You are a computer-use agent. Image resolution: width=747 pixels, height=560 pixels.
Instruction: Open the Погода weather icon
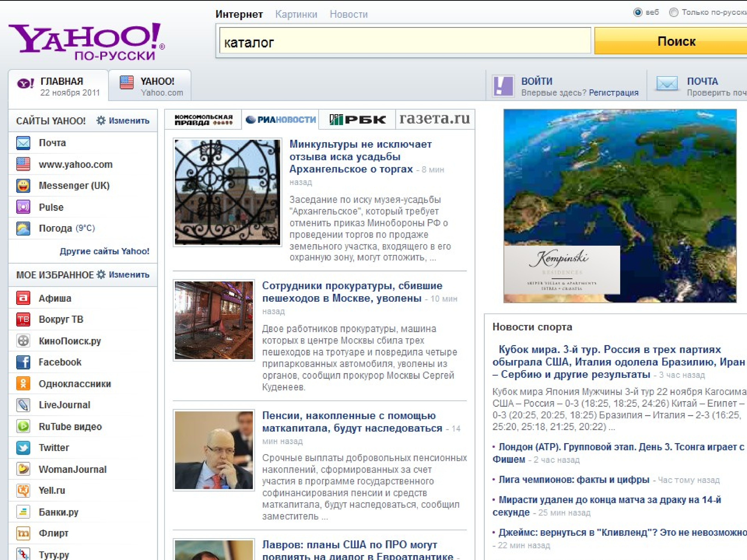coord(23,228)
